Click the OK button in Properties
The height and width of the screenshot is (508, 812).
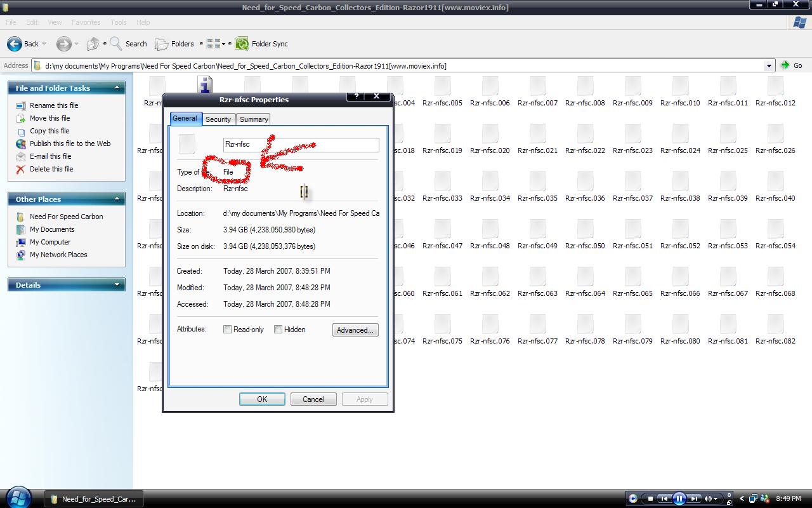point(262,399)
